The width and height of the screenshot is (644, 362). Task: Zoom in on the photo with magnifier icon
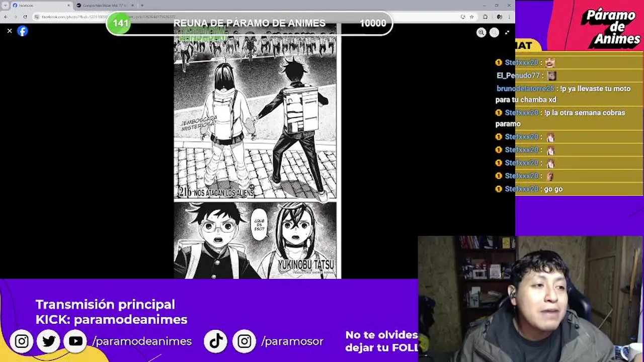click(x=481, y=32)
